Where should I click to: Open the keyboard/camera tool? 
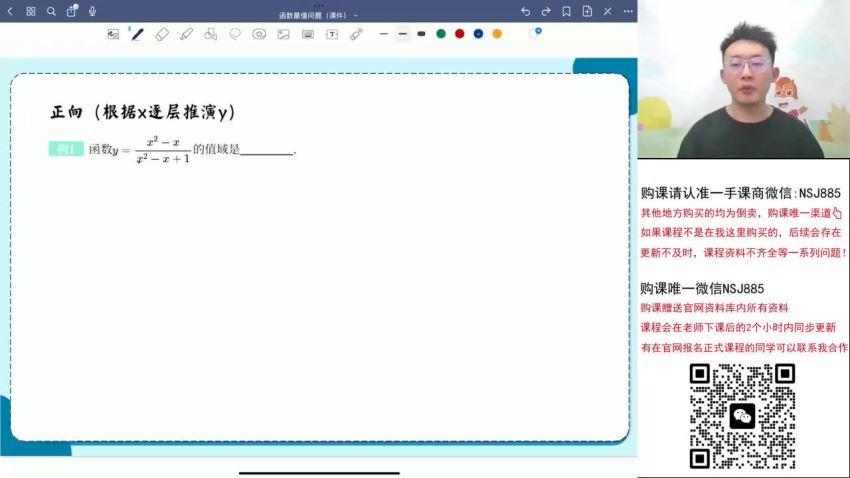point(308,34)
